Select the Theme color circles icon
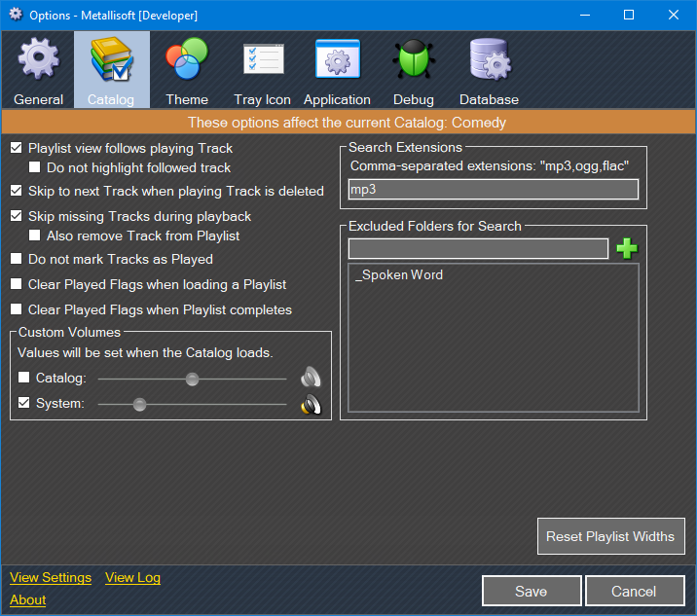 pos(187,60)
